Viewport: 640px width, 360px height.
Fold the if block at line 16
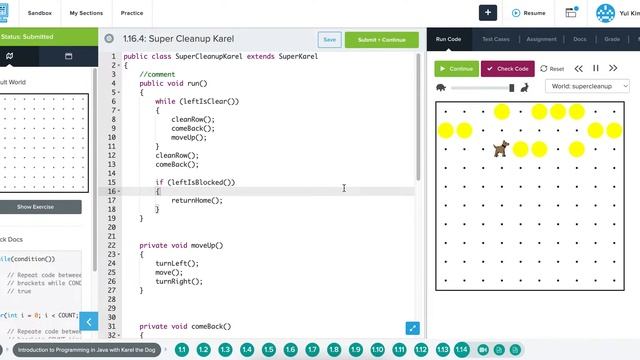pyautogui.click(x=118, y=191)
